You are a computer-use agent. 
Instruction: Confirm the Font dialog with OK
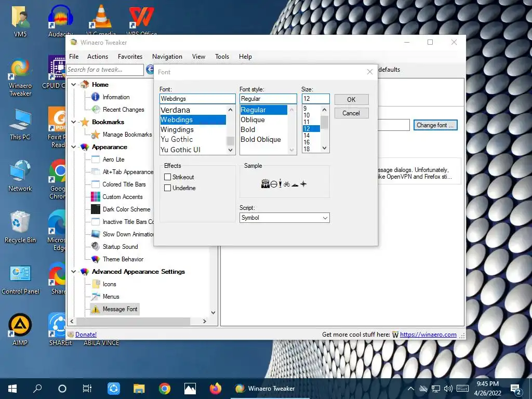351,99
